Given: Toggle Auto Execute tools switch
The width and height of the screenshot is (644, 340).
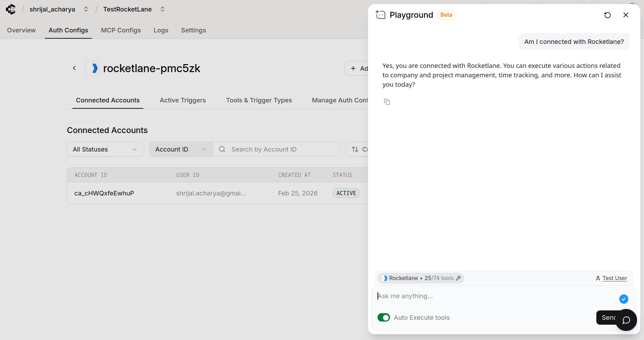Looking at the screenshot, I should point(384,317).
